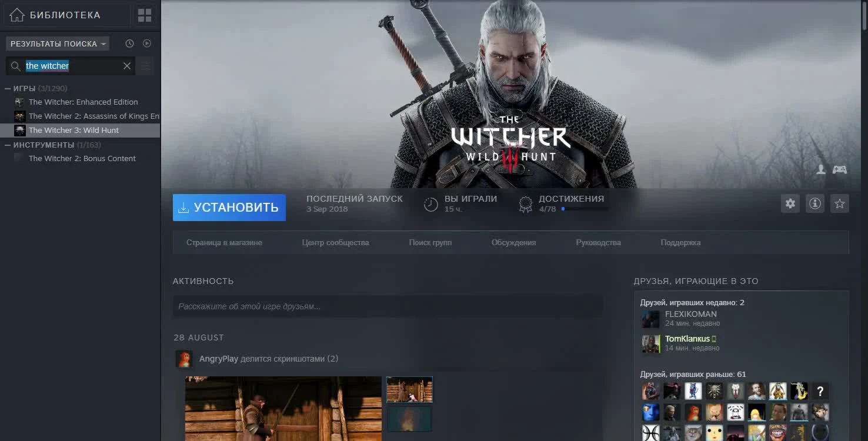
Task: Click the activity post text field
Action: click(x=388, y=306)
